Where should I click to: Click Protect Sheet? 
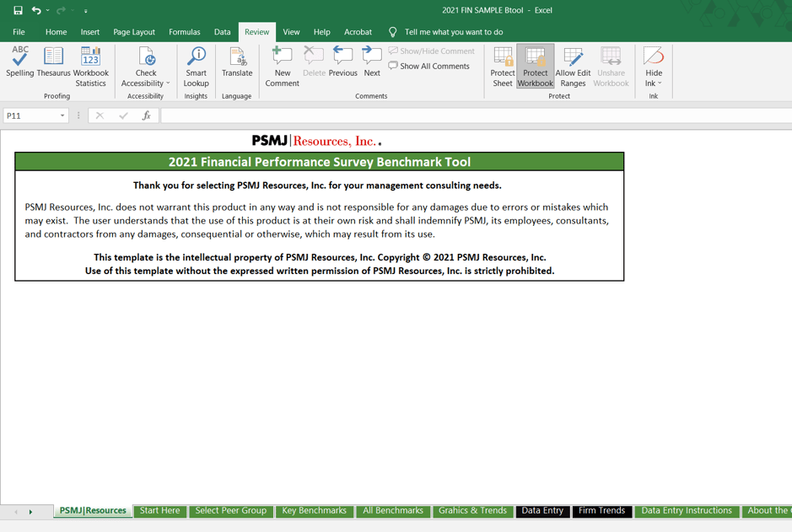tap(503, 67)
